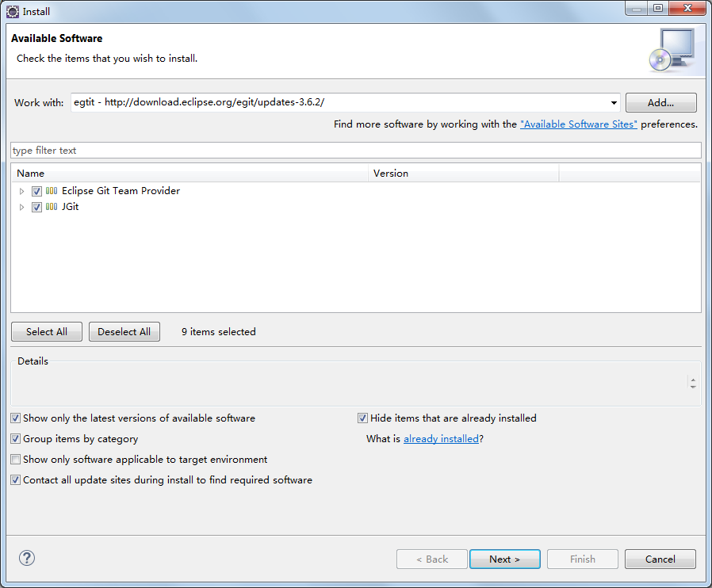712x588 pixels.
Task: Click the Next > button
Action: (x=504, y=559)
